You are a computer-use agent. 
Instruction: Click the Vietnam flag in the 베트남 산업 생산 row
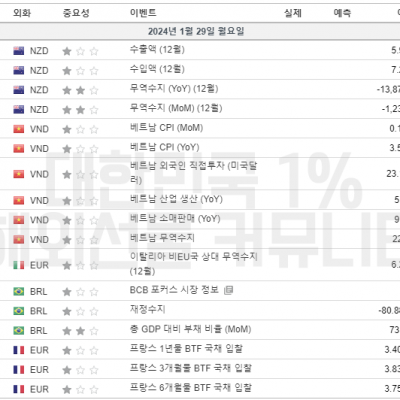19,200
